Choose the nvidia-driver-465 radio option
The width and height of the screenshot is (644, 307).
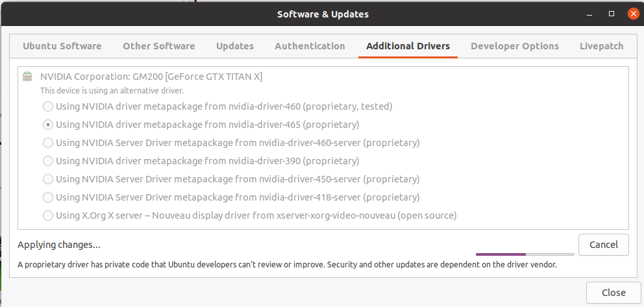(48, 125)
